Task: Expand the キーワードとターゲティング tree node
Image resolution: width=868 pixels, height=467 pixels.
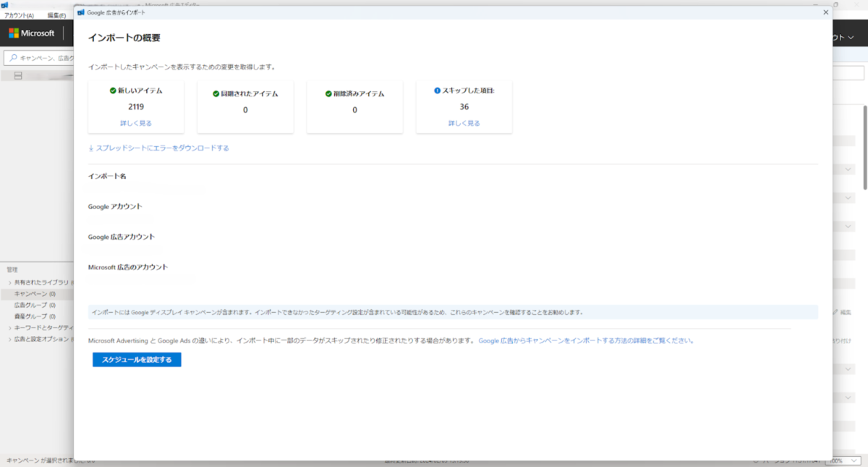Action: tap(9, 328)
